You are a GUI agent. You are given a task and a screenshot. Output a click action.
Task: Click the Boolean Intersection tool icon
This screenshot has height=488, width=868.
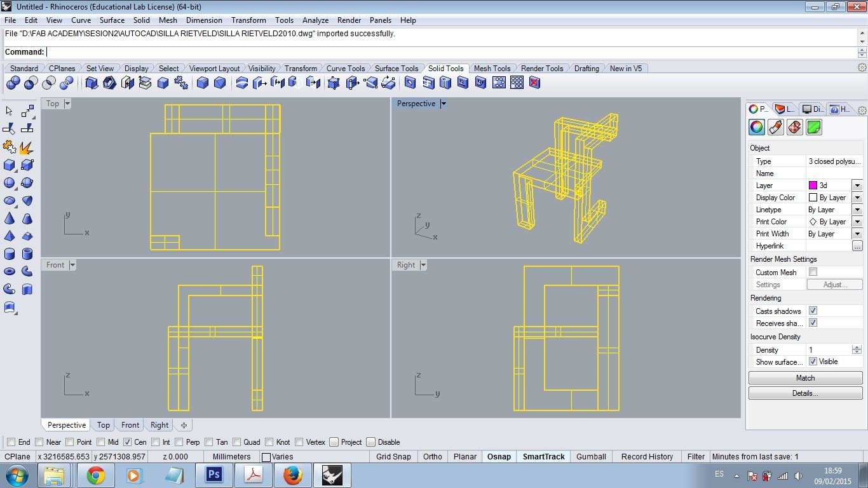[x=49, y=83]
